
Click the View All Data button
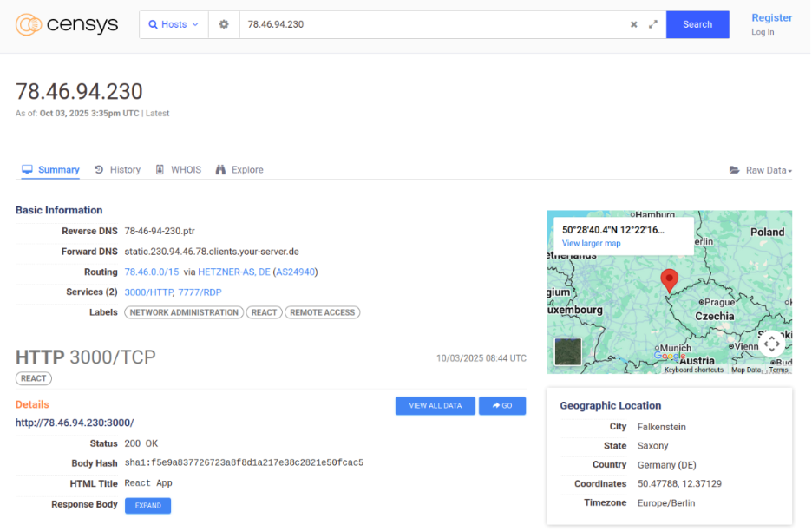435,405
